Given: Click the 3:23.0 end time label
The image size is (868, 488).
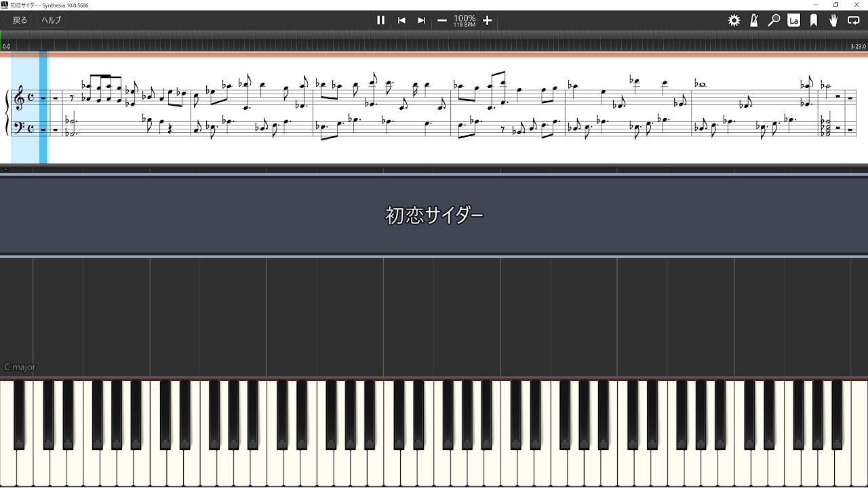Looking at the screenshot, I should click(x=858, y=47).
